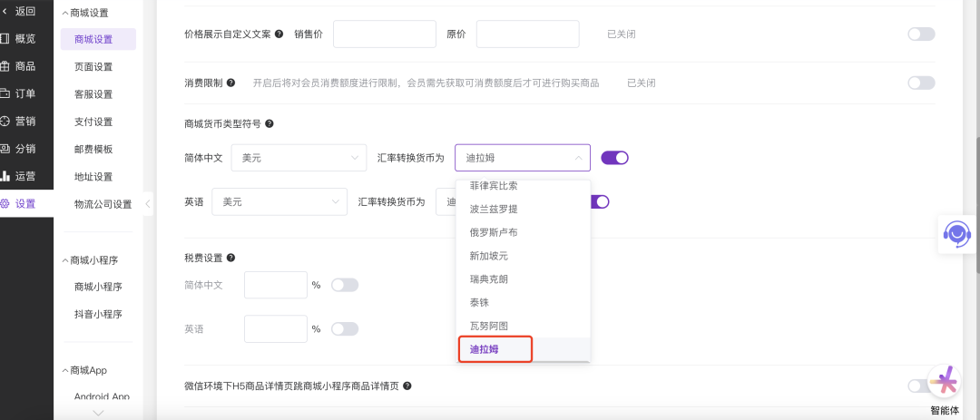Turn on the 消费限制 toggle switch

tap(921, 83)
